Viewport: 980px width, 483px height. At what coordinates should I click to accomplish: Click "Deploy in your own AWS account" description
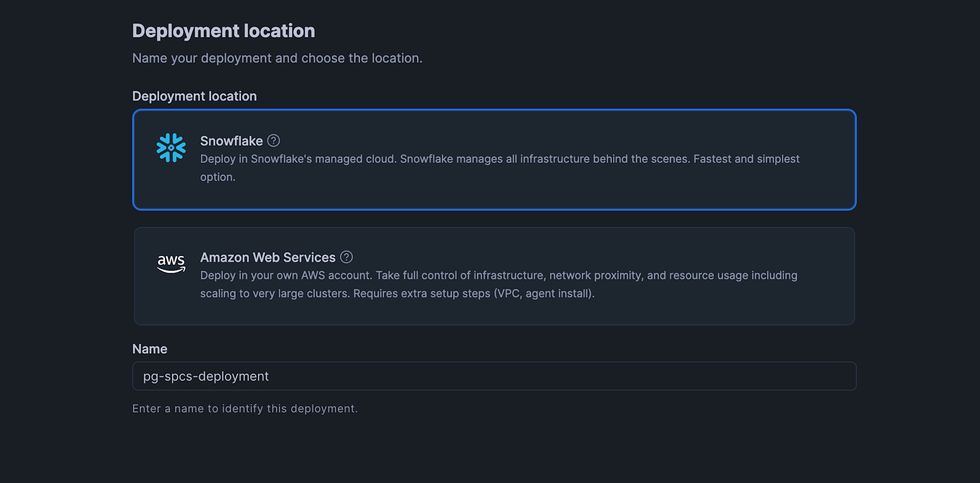coord(499,284)
